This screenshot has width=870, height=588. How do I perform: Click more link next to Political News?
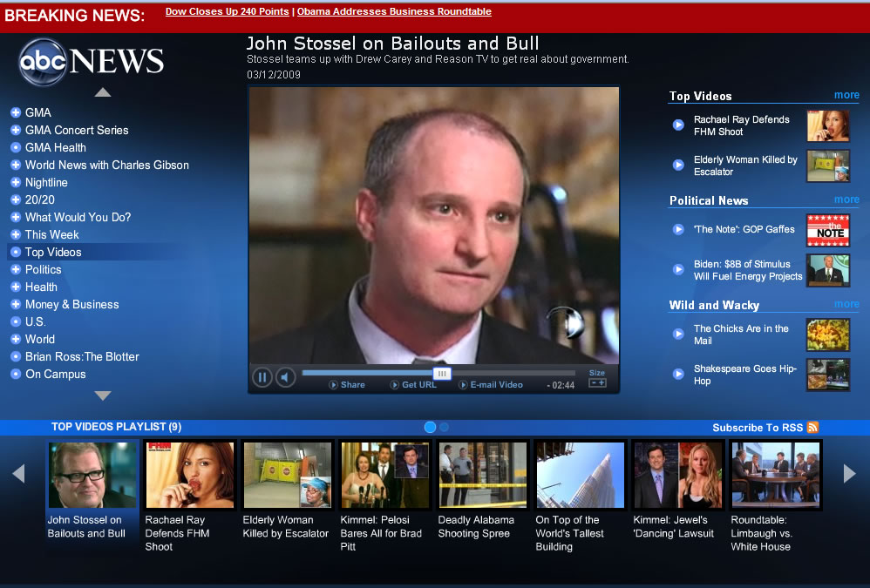(x=846, y=199)
